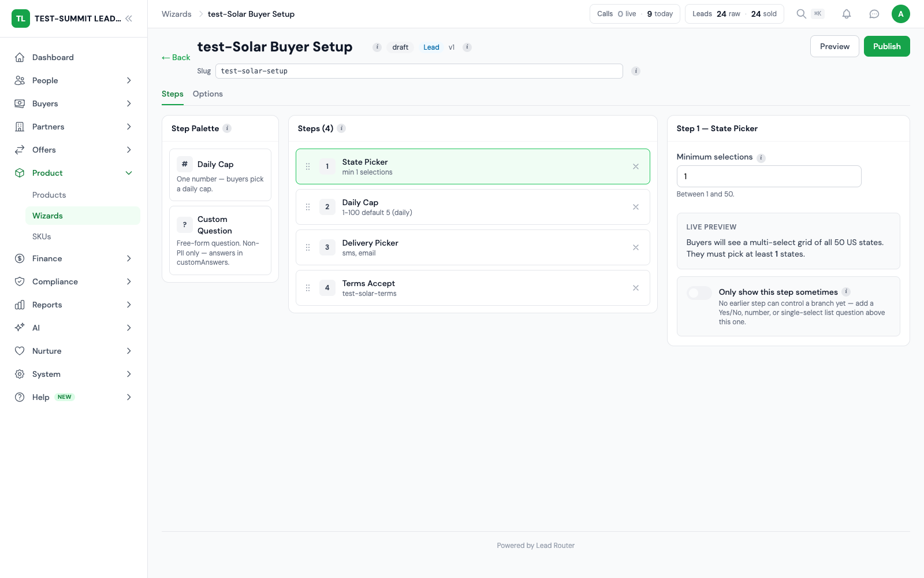Click info icon beside Slug field
The image size is (924, 578).
click(636, 71)
